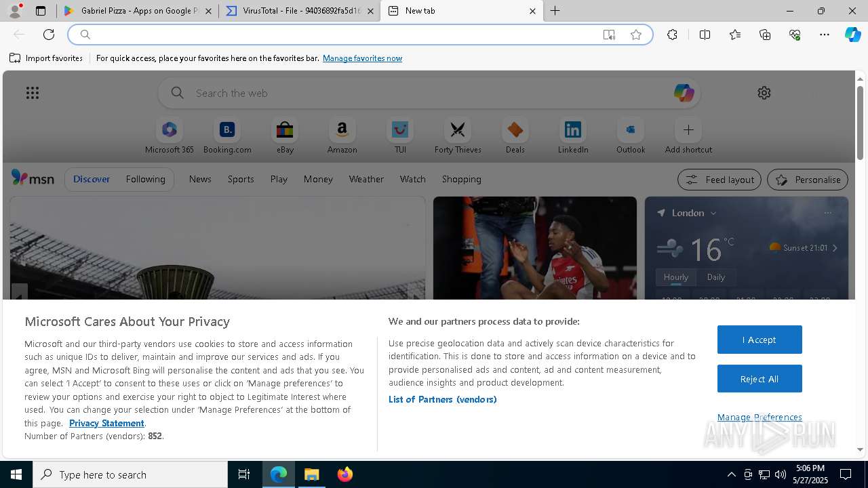Screen dimensions: 868x488
Task: Click Copilot icon in web search box
Action: (684, 93)
